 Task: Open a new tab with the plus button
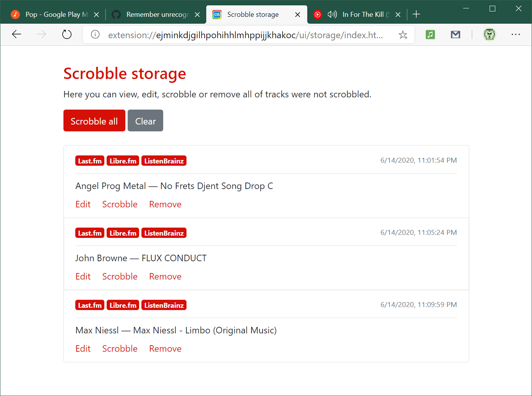tap(416, 14)
